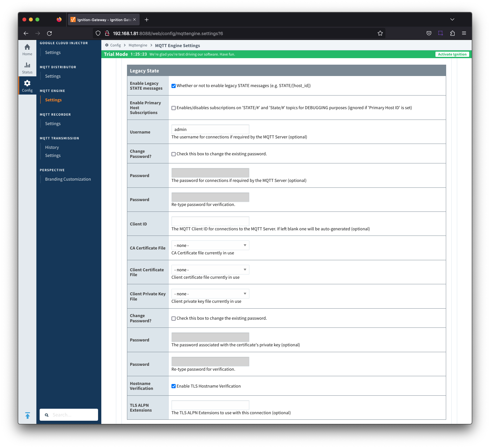Open the Client Certificate File dropdown
The width and height of the screenshot is (490, 448).
point(210,270)
